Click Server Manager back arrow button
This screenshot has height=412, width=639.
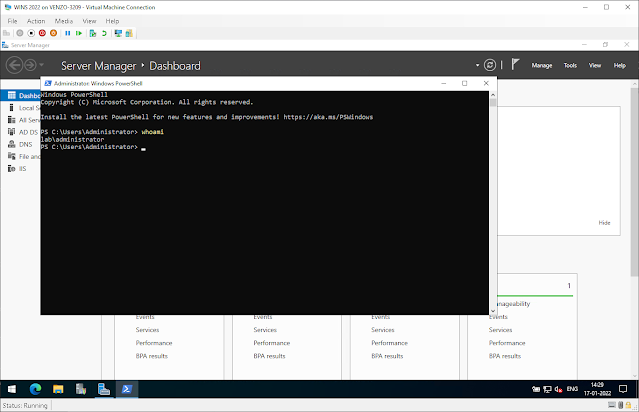click(14, 65)
